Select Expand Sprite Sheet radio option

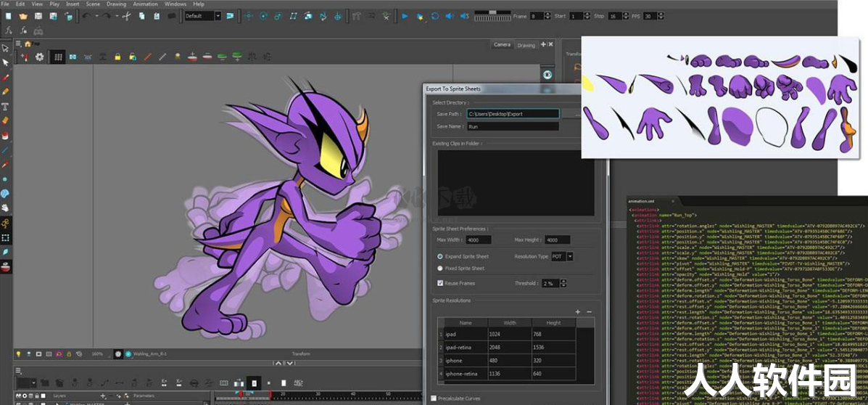(440, 256)
